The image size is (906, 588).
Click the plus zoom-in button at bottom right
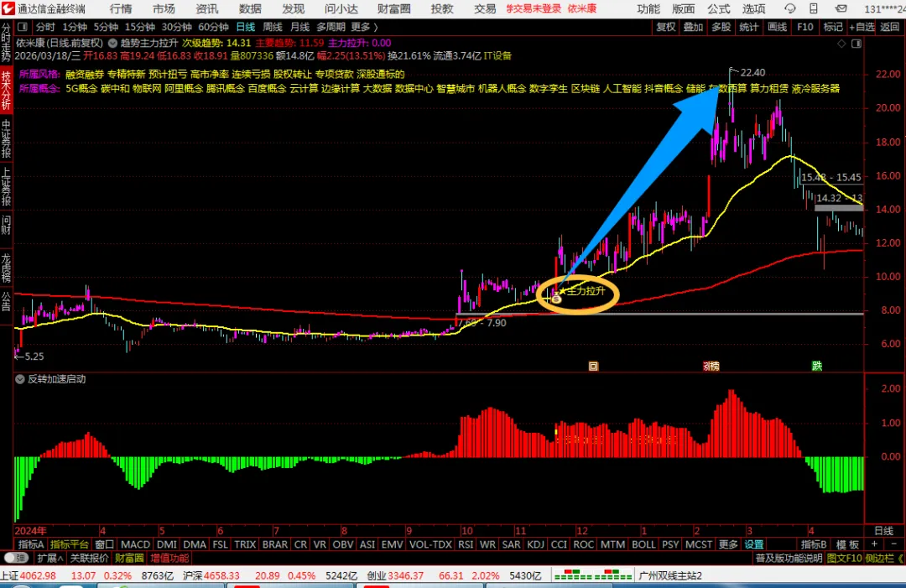[874, 544]
